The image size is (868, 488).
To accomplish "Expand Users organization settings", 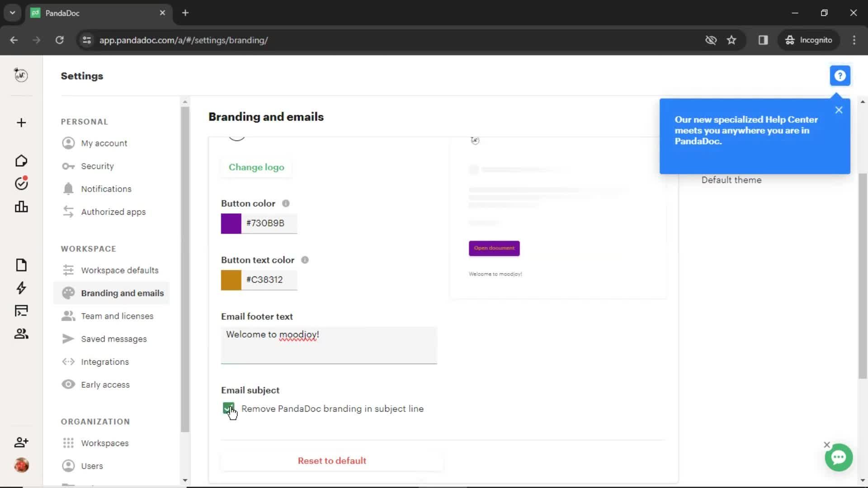I will (x=92, y=466).
